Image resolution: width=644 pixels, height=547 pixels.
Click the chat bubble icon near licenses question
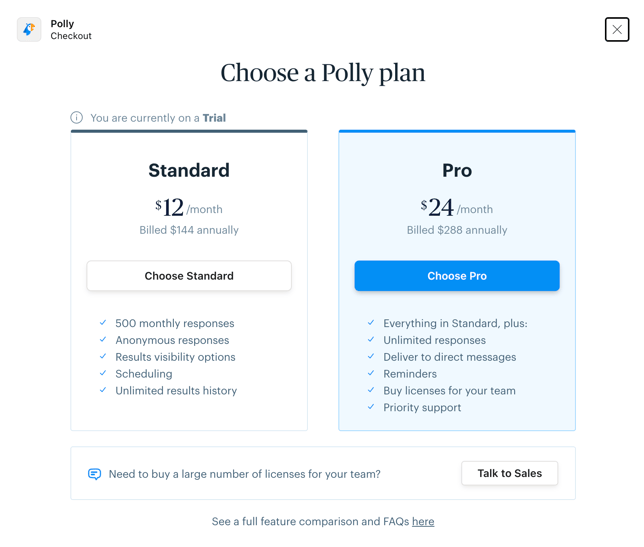click(x=95, y=474)
